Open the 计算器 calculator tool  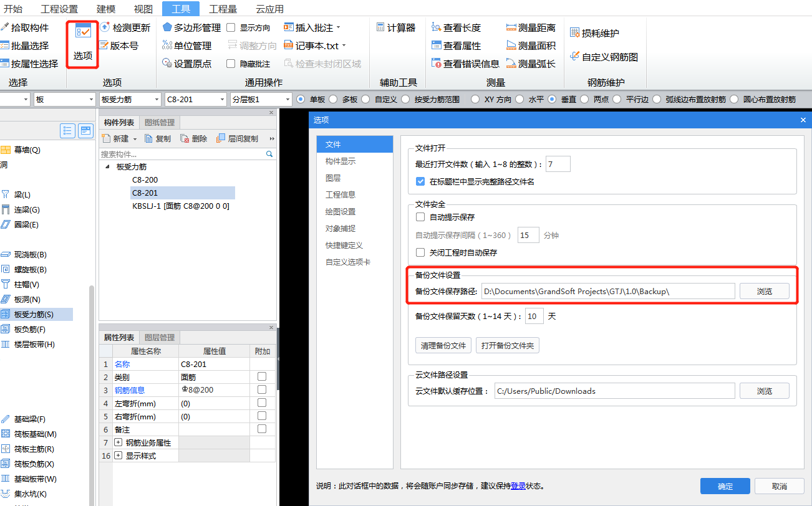tap(395, 27)
